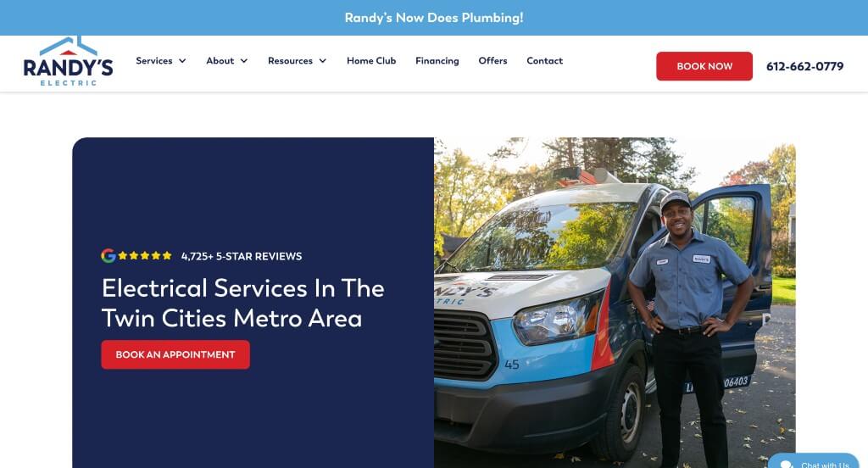
Task: Open the chat bubble icon
Action: point(787,464)
